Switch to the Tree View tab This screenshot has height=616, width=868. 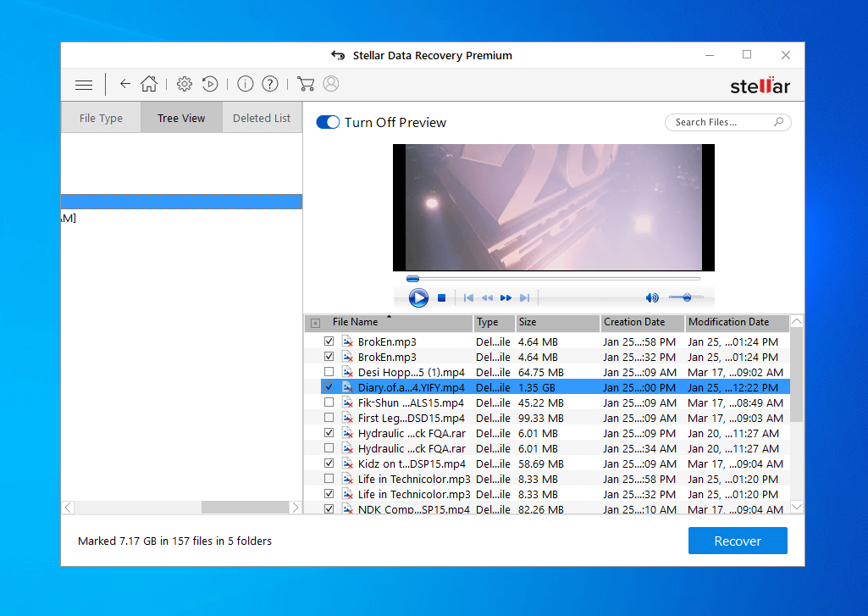click(181, 118)
